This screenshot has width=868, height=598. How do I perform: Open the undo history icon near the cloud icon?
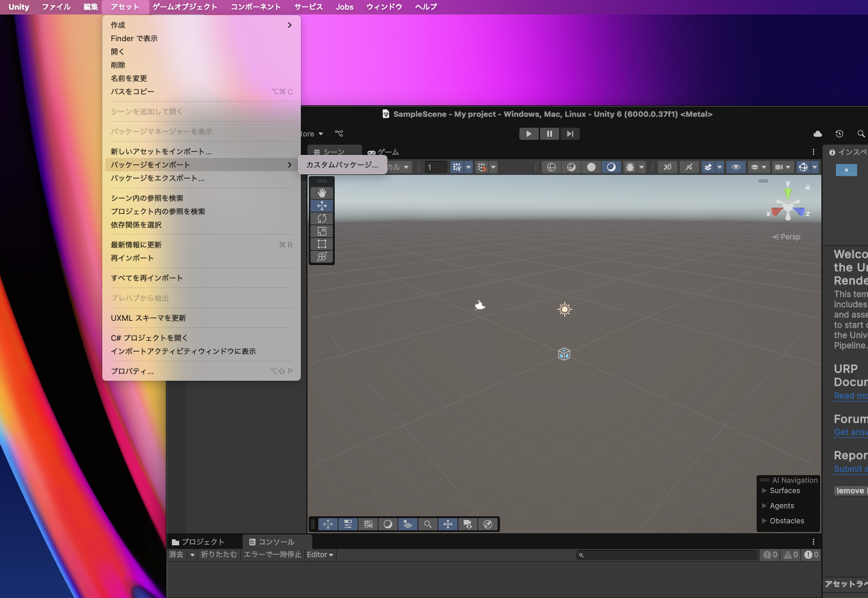tap(839, 134)
